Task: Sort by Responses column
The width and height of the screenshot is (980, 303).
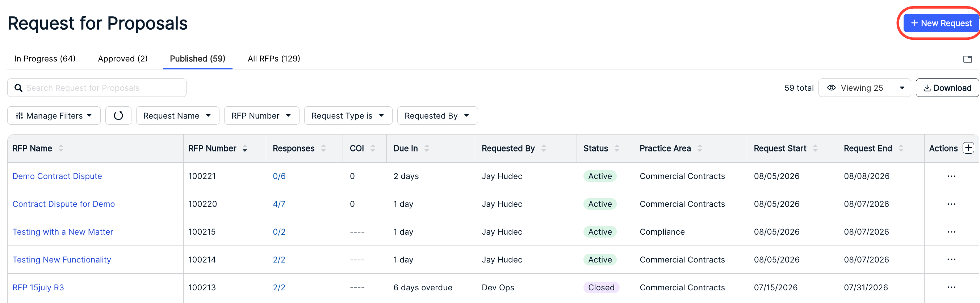Action: click(x=323, y=149)
